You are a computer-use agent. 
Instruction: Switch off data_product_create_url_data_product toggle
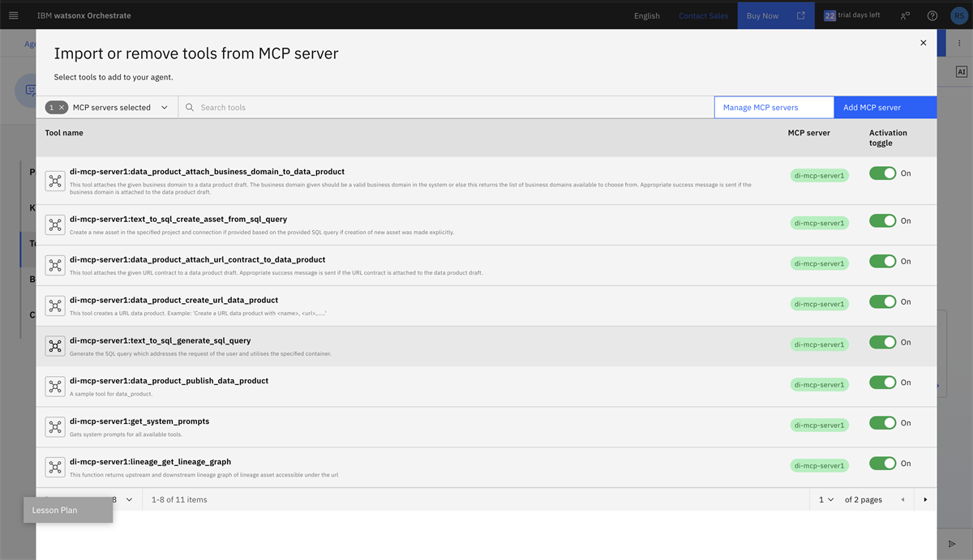click(883, 301)
